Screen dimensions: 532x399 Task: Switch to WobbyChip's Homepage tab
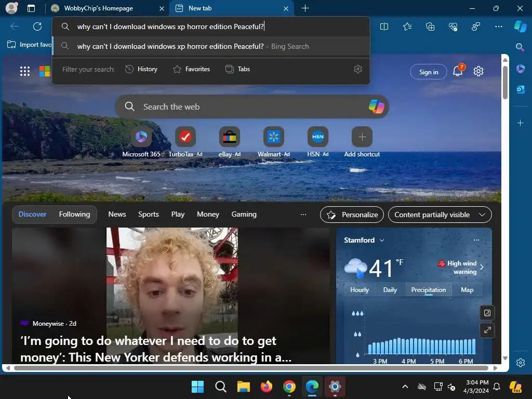108,8
